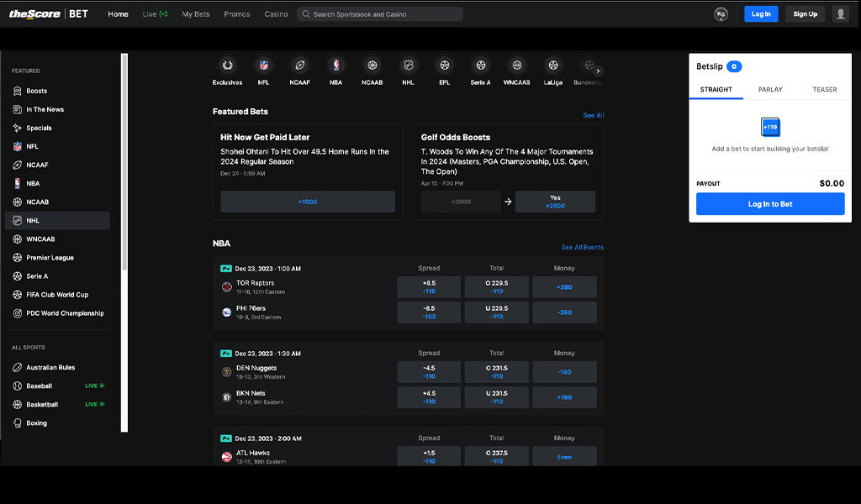Viewport: 861px width, 504px height.
Task: Open See All featured bets link
Action: coord(593,115)
